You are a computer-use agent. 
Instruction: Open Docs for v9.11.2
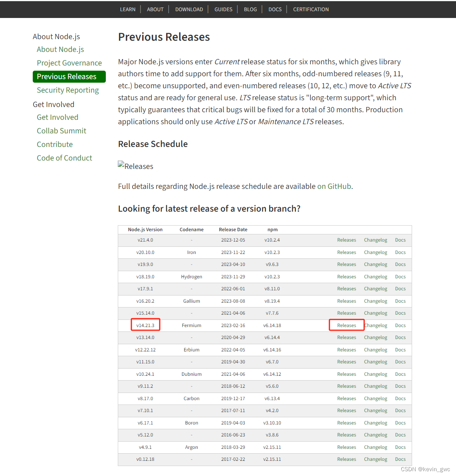pyautogui.click(x=400, y=386)
